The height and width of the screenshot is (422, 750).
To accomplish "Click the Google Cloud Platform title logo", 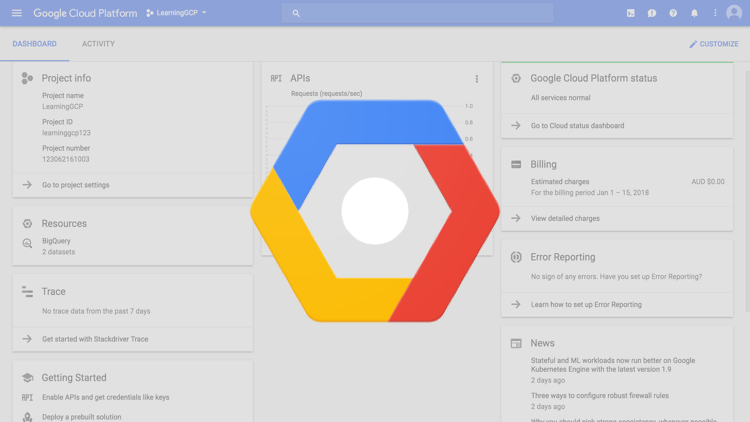I will click(85, 13).
